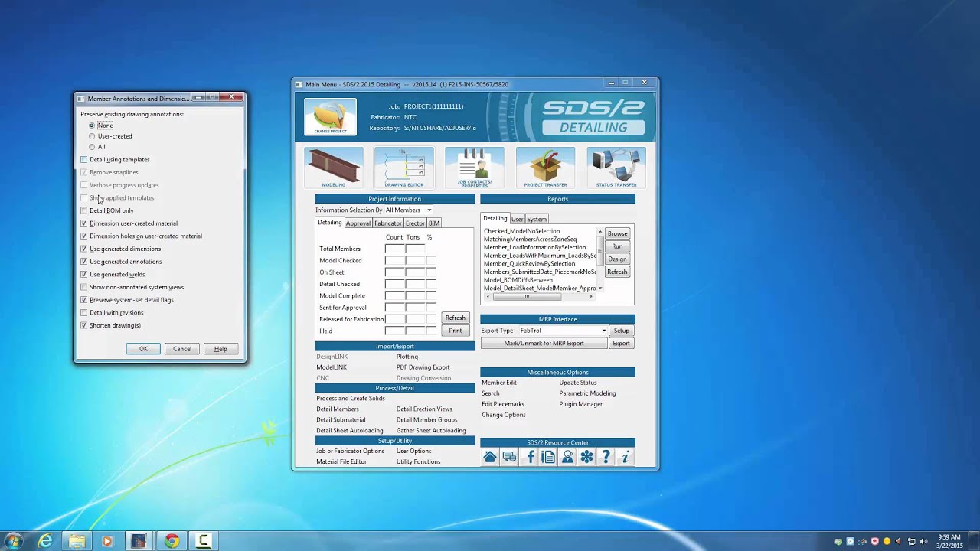Select the System reports tab
980x551 pixels.
coord(537,220)
